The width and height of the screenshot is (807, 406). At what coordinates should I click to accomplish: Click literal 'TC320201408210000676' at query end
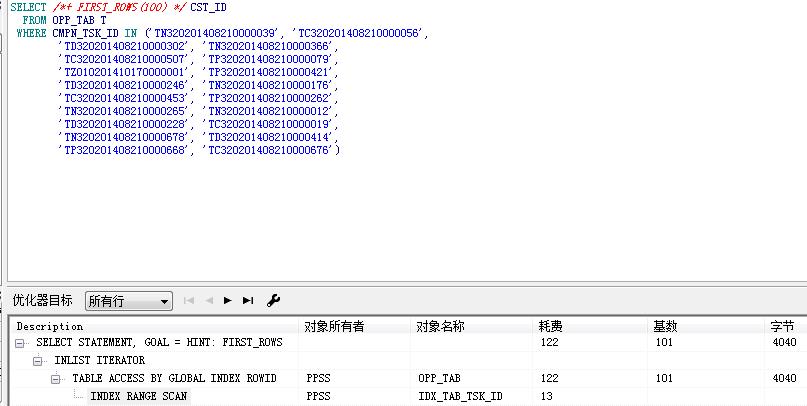tap(270, 150)
